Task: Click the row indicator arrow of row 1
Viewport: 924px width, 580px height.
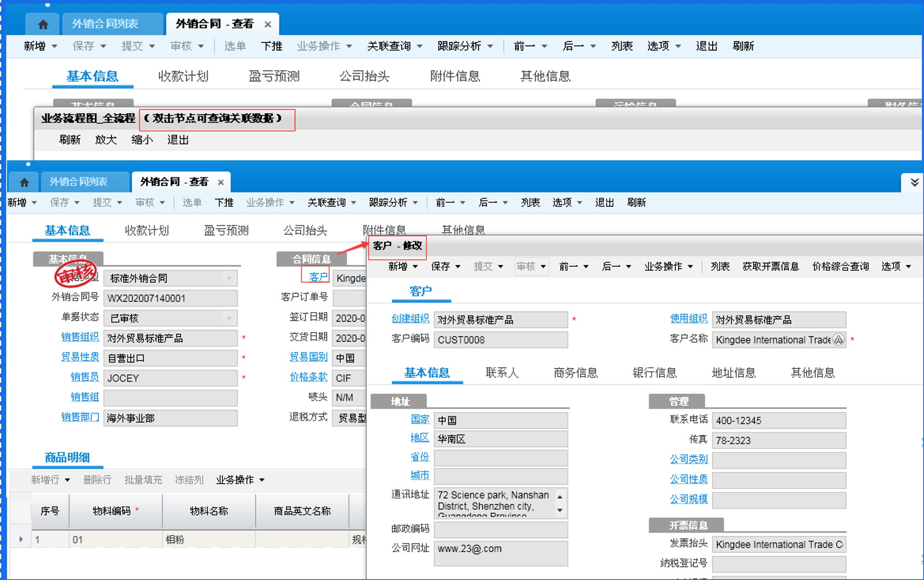Action: pos(21,539)
